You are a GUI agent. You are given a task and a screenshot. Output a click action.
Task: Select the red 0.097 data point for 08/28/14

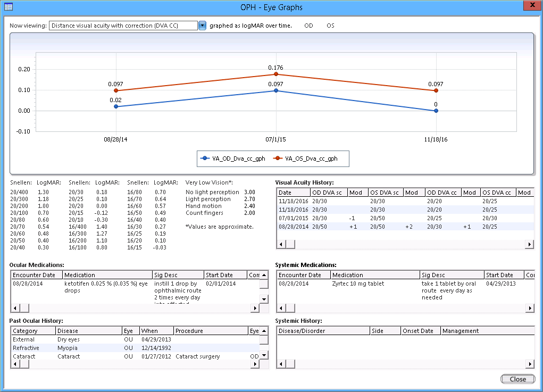coord(116,91)
